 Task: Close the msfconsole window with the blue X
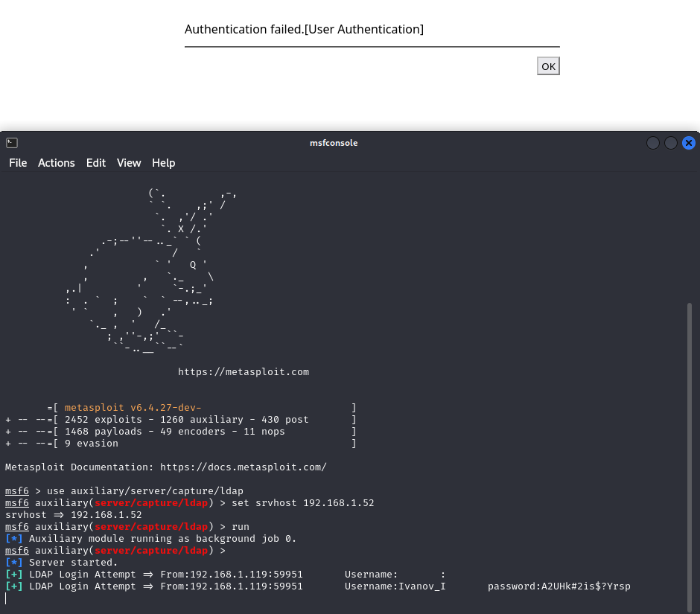coord(689,143)
